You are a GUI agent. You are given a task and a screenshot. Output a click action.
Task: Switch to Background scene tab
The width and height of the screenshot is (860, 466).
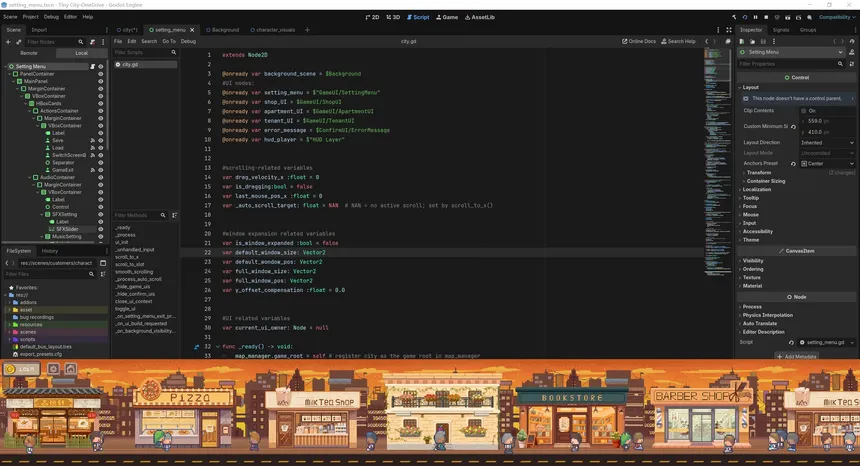[x=223, y=30]
